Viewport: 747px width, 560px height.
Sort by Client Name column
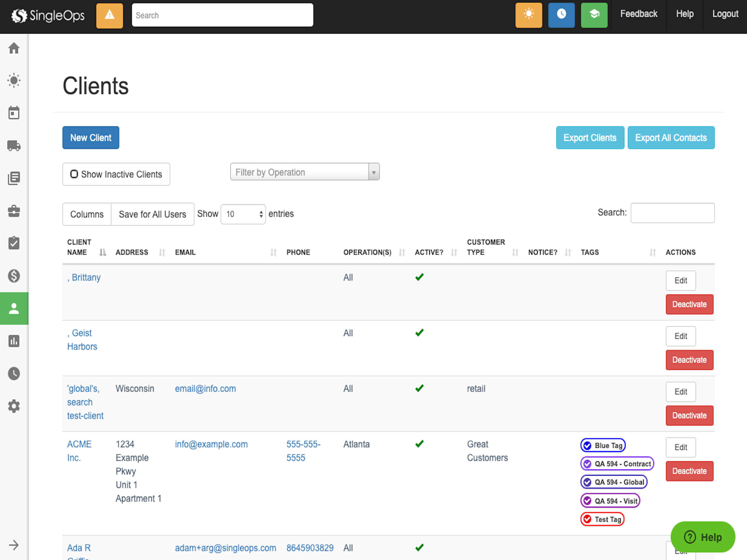(86, 247)
